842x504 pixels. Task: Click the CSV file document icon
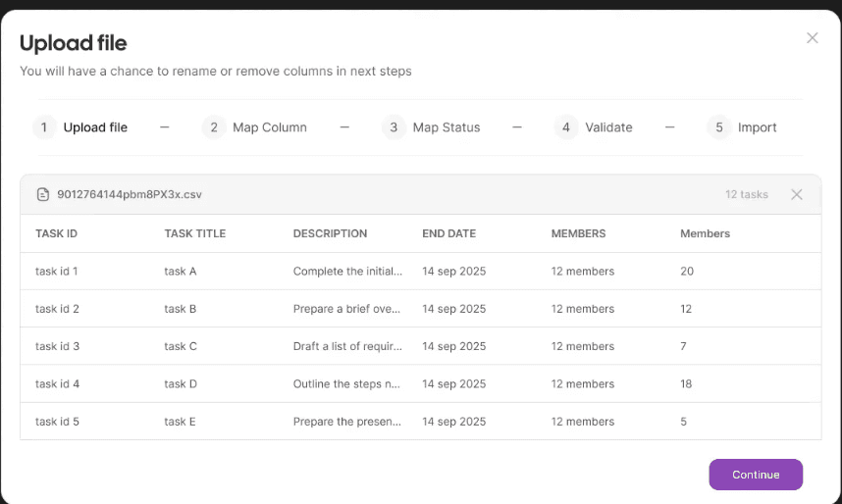[43, 194]
